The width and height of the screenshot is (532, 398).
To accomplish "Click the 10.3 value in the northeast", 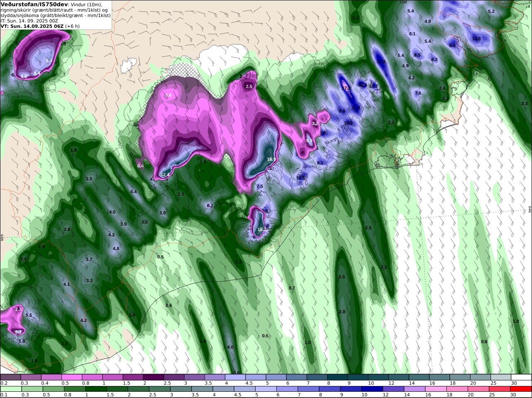I will [476, 39].
